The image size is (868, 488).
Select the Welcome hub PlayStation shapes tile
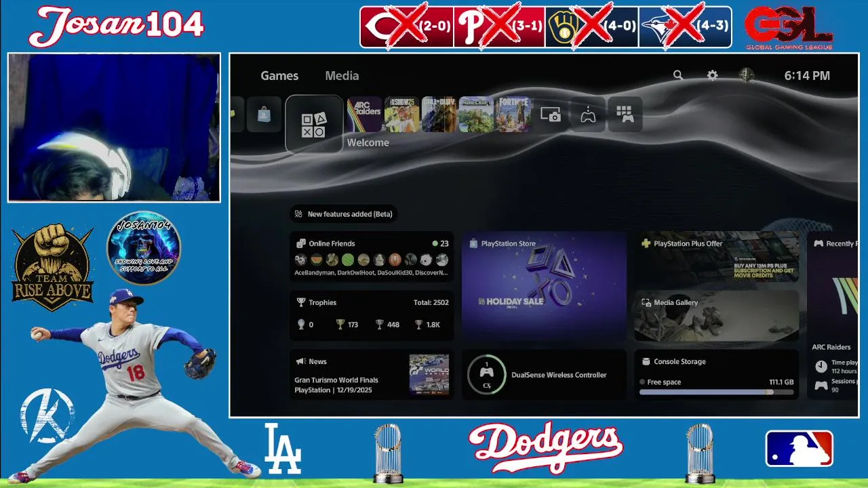pos(313,125)
